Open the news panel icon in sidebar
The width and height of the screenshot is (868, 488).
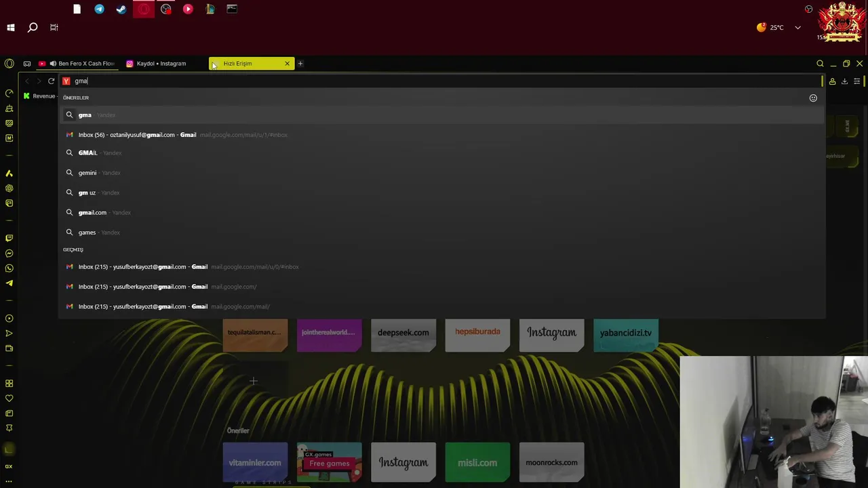(9, 413)
